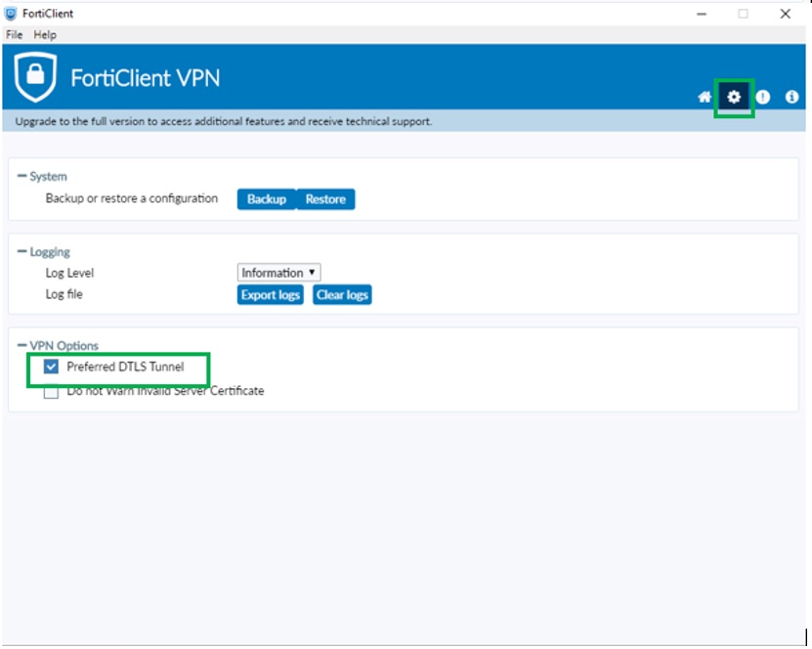This screenshot has height=649, width=812.
Task: Open the Settings gear icon
Action: [734, 97]
